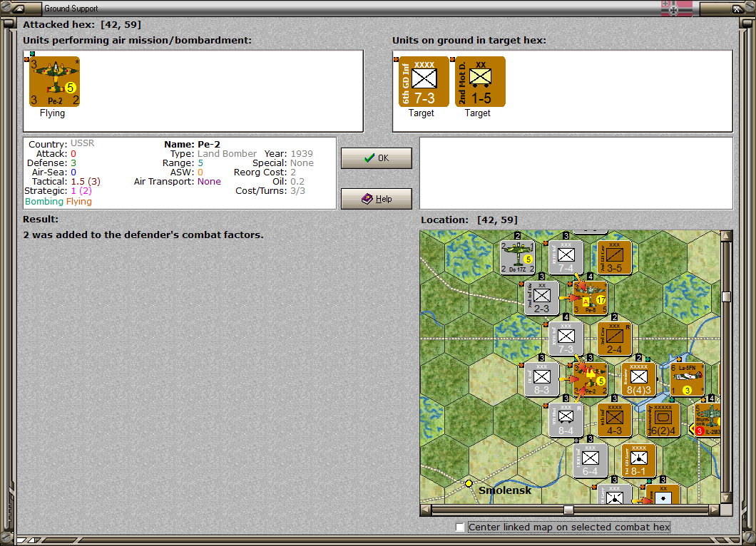Click the 'Name: Pe-2' text
756x546 pixels.
[192, 144]
